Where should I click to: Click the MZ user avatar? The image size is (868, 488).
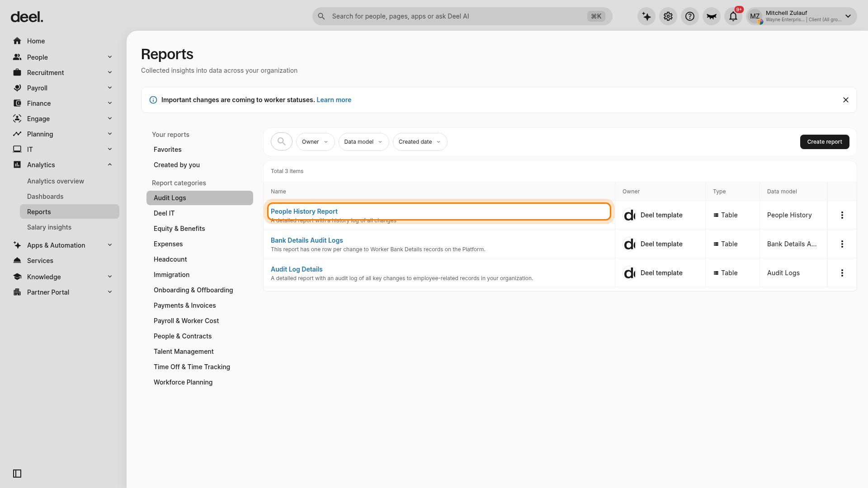pos(755,17)
